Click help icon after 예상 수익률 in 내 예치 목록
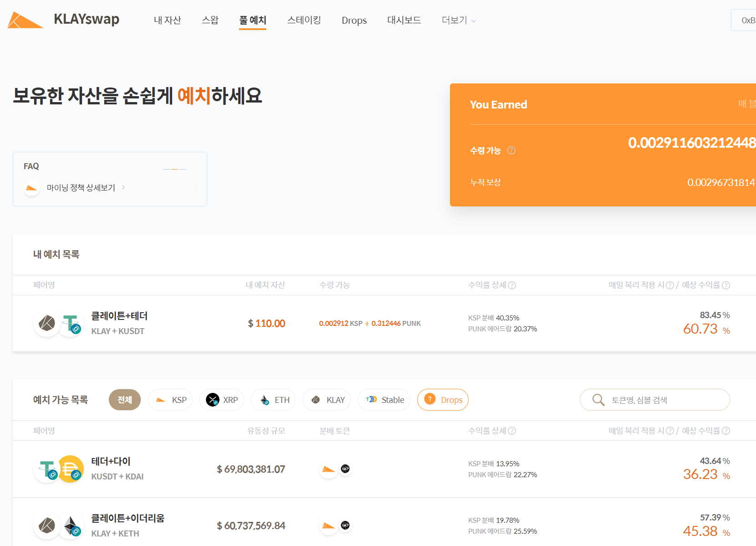This screenshot has width=756, height=546. pos(726,285)
